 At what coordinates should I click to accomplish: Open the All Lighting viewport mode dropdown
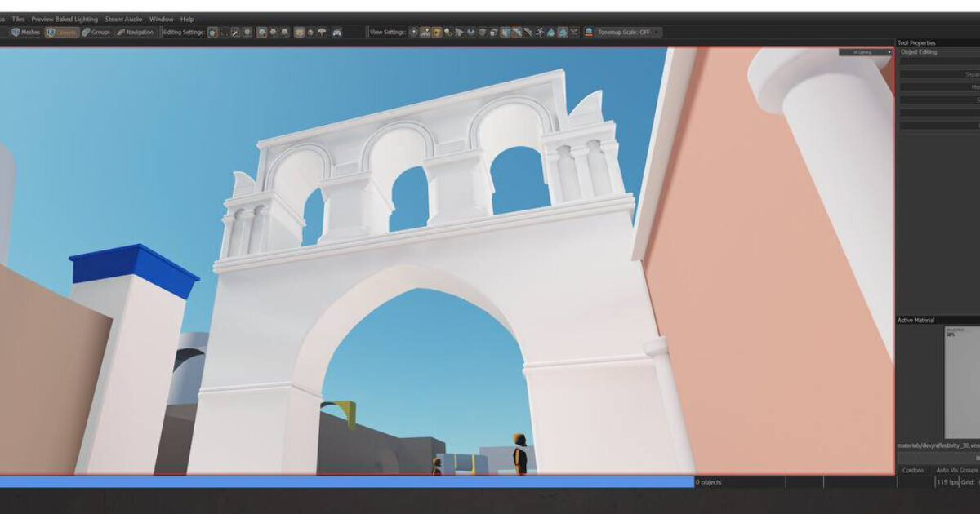point(866,52)
